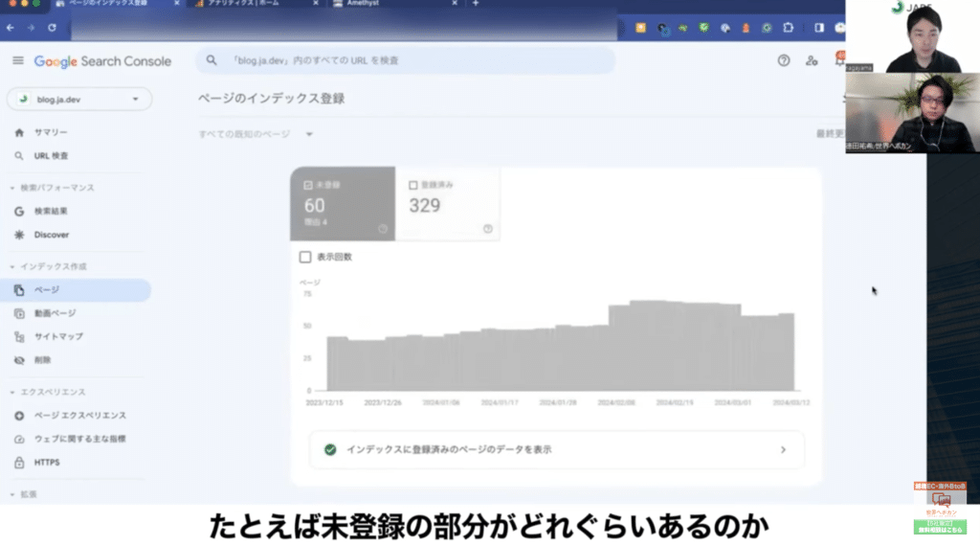Click the Discover asterisk icon
This screenshot has width=980, height=545.
pos(19,235)
